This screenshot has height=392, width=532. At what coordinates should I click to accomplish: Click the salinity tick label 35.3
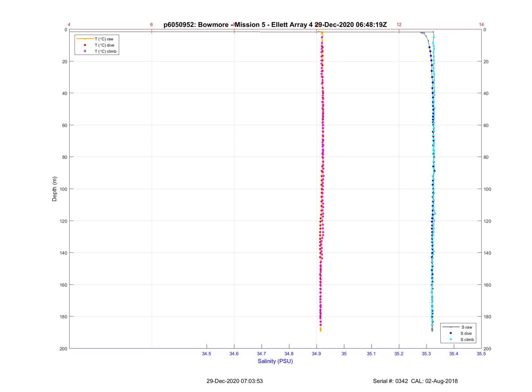[426, 354]
